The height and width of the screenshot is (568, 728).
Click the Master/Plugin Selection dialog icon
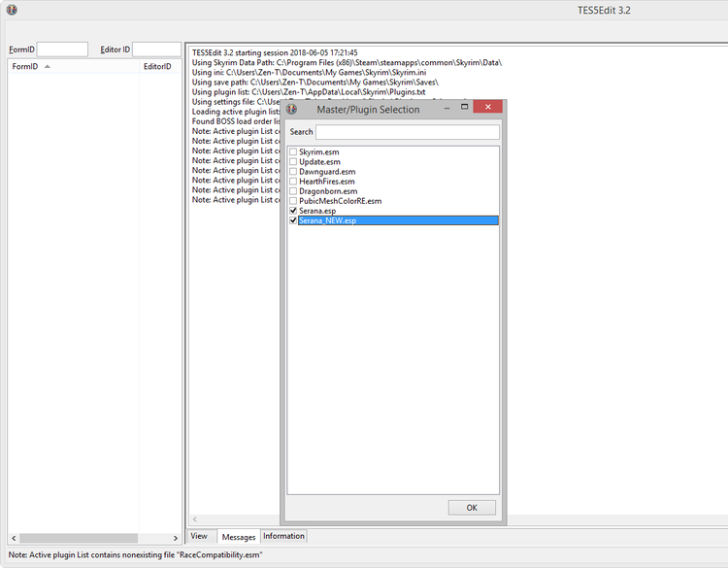[291, 109]
